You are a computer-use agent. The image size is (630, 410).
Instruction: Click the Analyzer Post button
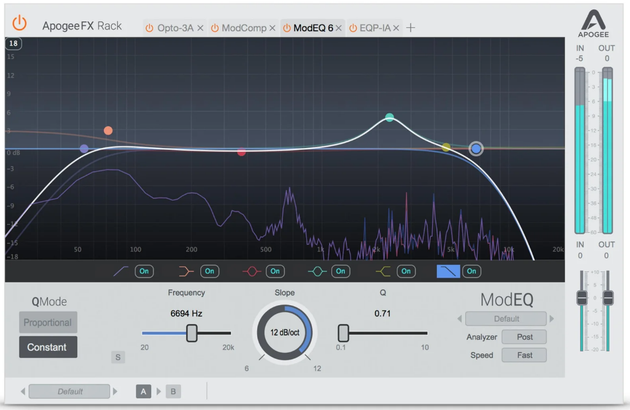coord(524,337)
